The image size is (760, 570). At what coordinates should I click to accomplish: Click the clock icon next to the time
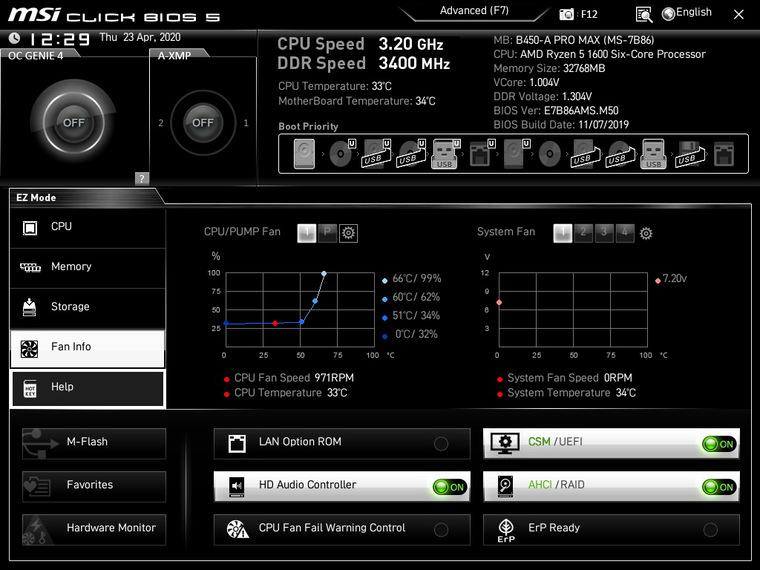pyautogui.click(x=15, y=38)
